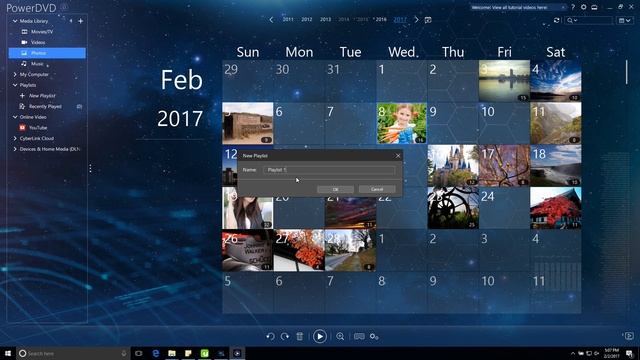Image resolution: width=640 pixels, height=360 pixels.
Task: Select year 2016 in timeline
Action: pos(381,20)
